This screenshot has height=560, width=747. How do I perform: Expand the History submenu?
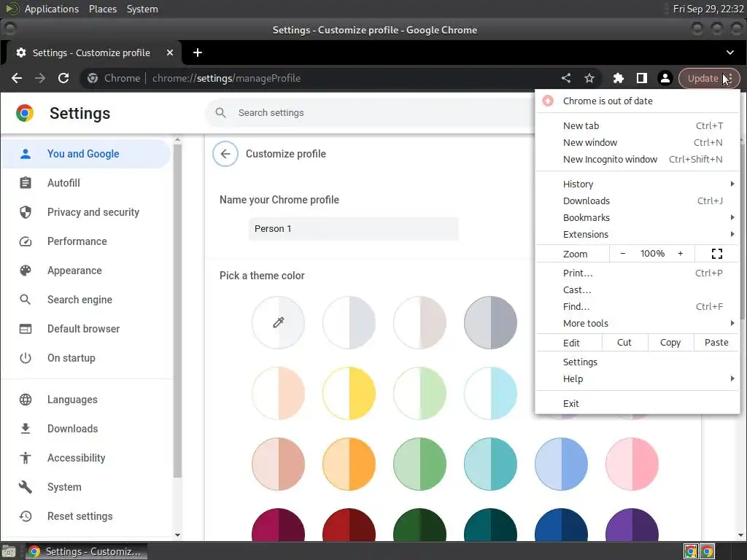(638, 184)
